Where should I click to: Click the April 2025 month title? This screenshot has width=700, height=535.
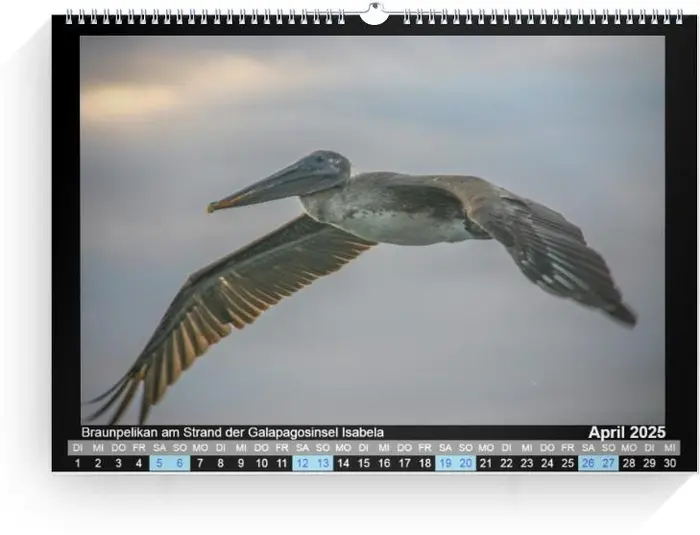(626, 432)
